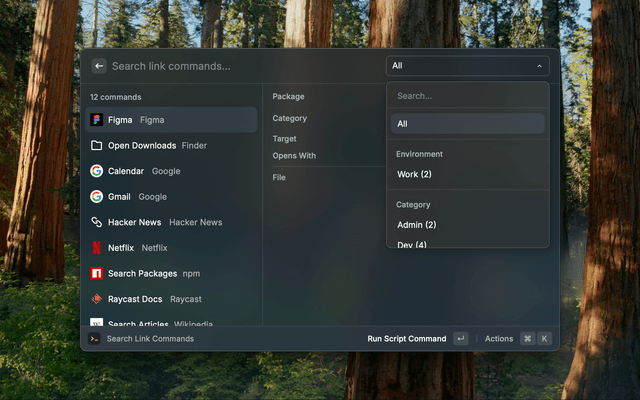Click the K key icon
This screenshot has height=400, width=640.
click(544, 338)
